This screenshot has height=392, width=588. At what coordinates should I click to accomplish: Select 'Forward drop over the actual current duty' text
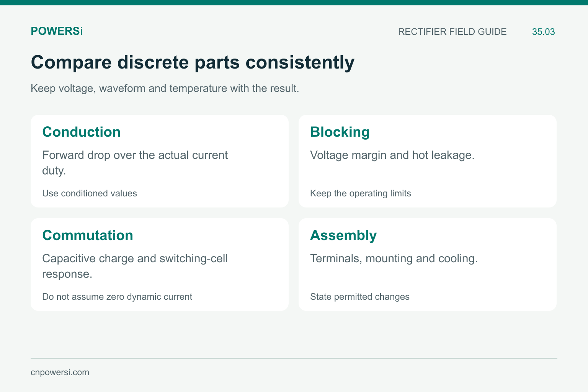135,163
